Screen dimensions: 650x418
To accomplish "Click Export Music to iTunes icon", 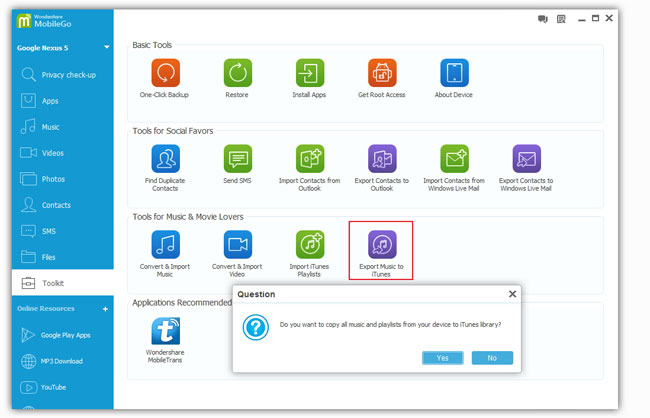I will coord(382,245).
